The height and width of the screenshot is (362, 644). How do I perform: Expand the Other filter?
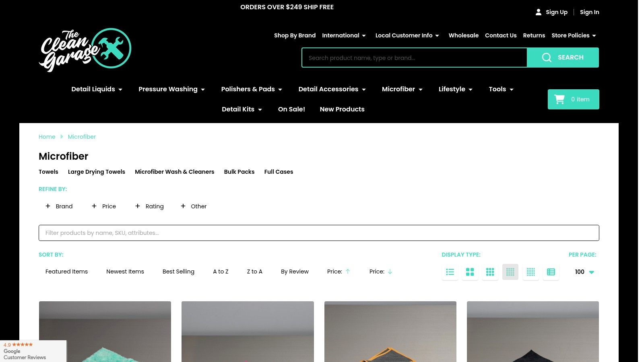click(x=194, y=206)
